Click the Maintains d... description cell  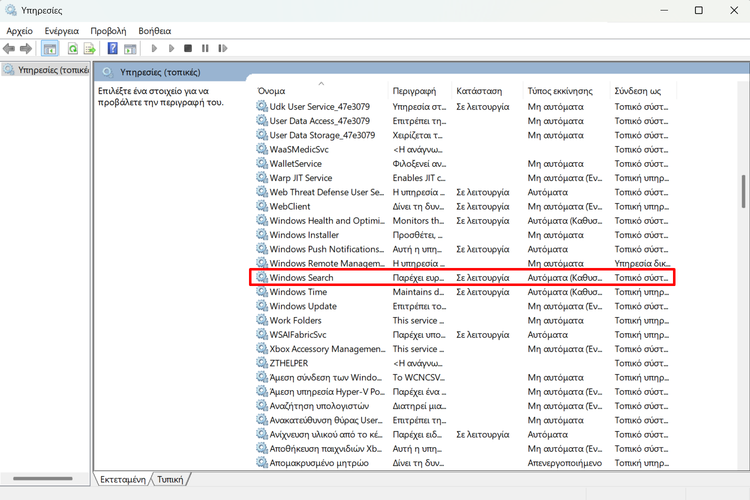(418, 291)
